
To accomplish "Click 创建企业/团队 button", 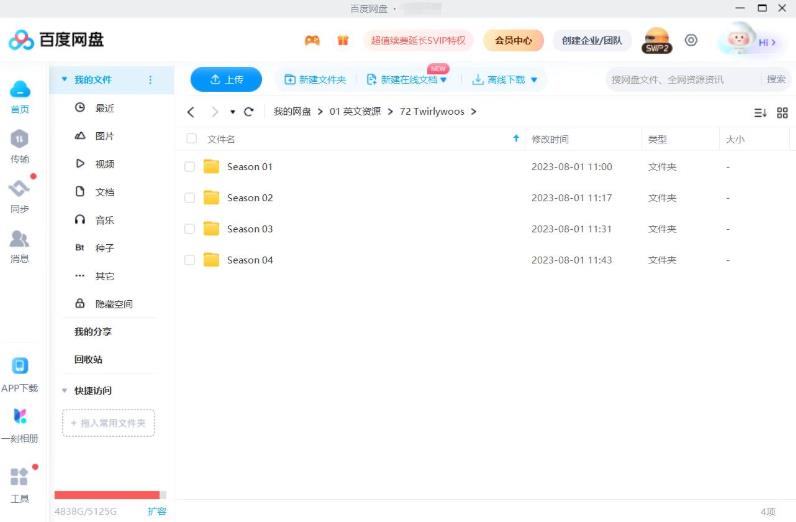I will [x=592, y=40].
